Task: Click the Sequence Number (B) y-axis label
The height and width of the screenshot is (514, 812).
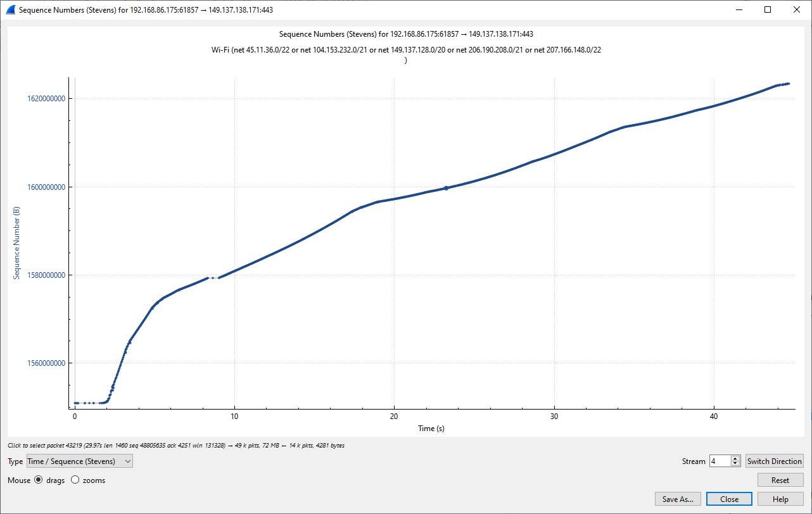Action: (17, 244)
